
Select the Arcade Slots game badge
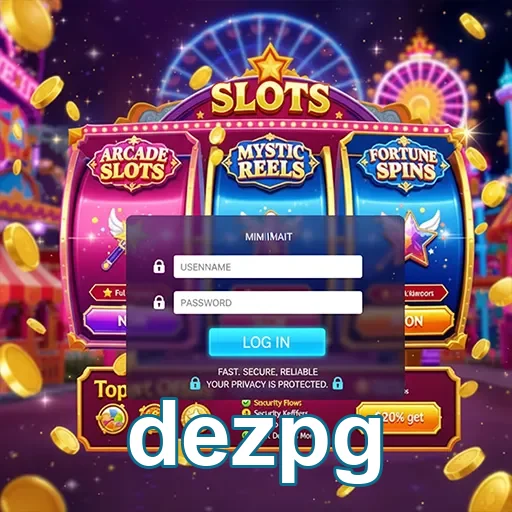click(x=133, y=163)
